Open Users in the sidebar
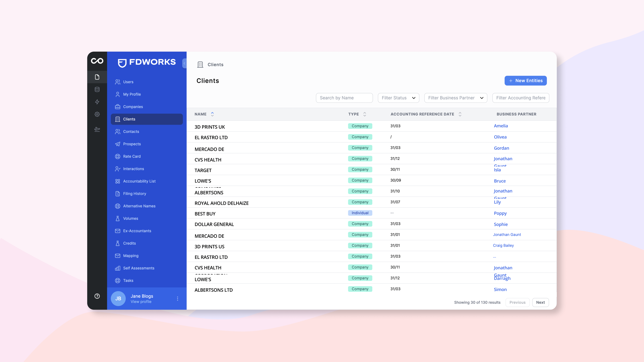 147,82
